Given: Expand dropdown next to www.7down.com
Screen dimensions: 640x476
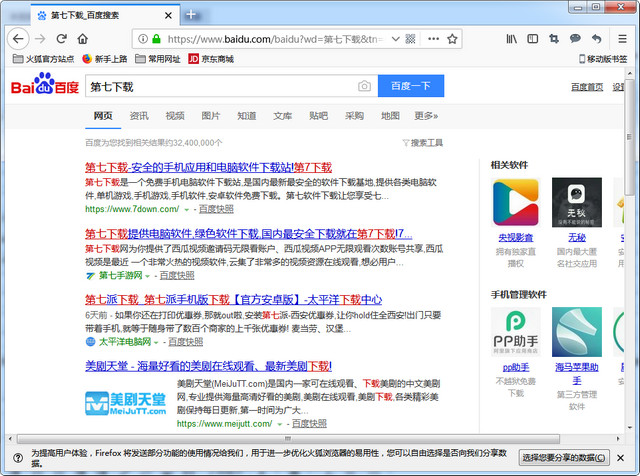Looking at the screenshot, I should [x=186, y=210].
